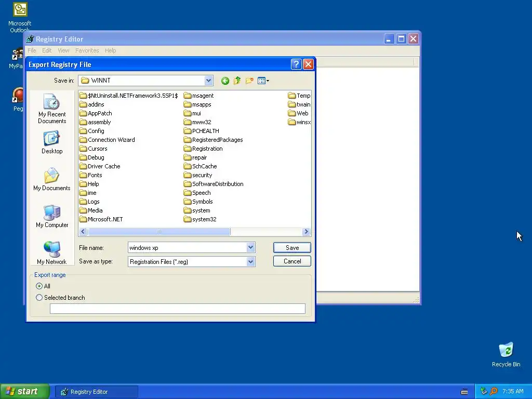Open the View Menu icon dropdown

pos(263,81)
